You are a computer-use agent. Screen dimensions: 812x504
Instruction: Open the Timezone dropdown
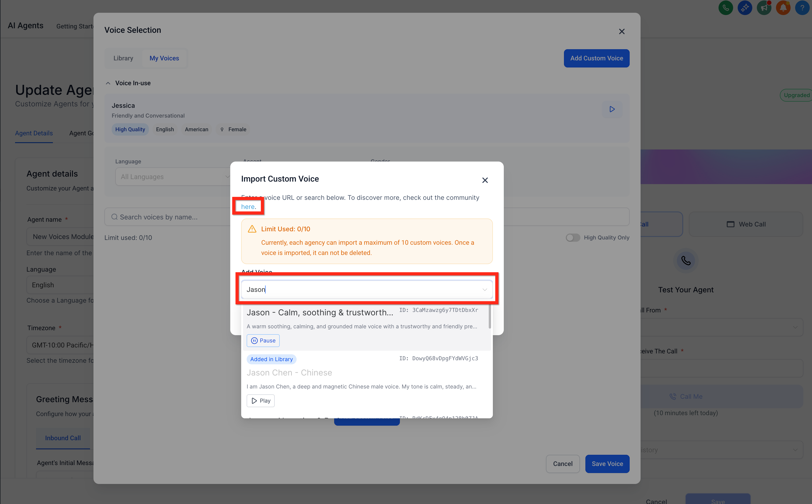point(60,345)
